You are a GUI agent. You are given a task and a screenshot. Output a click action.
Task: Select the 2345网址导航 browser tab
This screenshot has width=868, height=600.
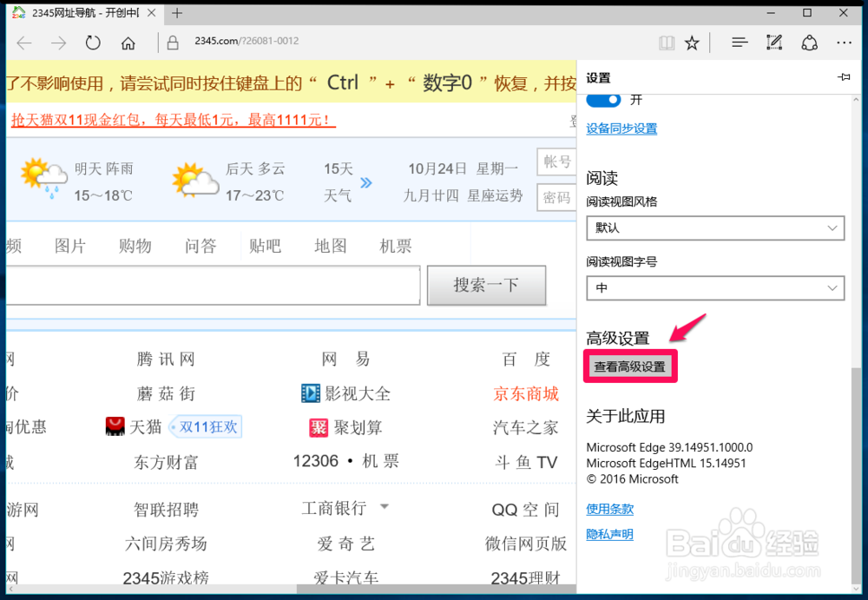click(x=83, y=13)
